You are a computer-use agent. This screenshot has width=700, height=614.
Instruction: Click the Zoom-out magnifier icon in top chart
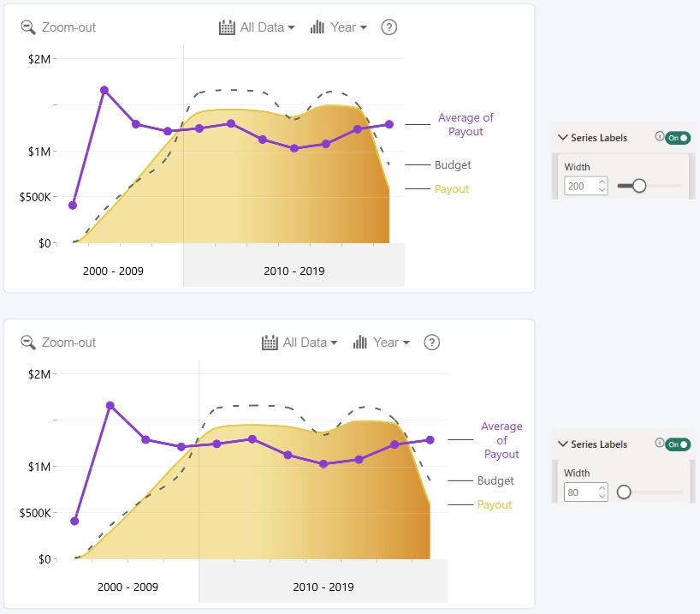tap(28, 27)
